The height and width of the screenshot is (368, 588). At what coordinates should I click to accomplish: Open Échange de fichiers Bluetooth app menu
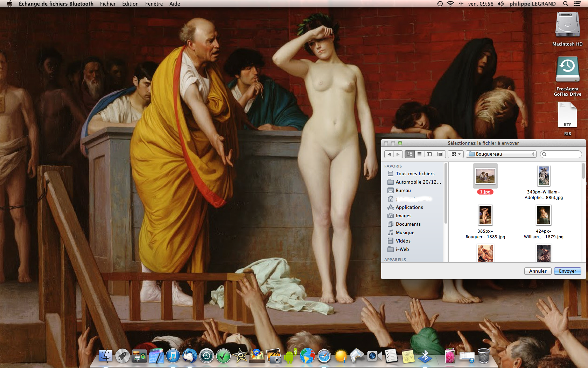pos(56,4)
